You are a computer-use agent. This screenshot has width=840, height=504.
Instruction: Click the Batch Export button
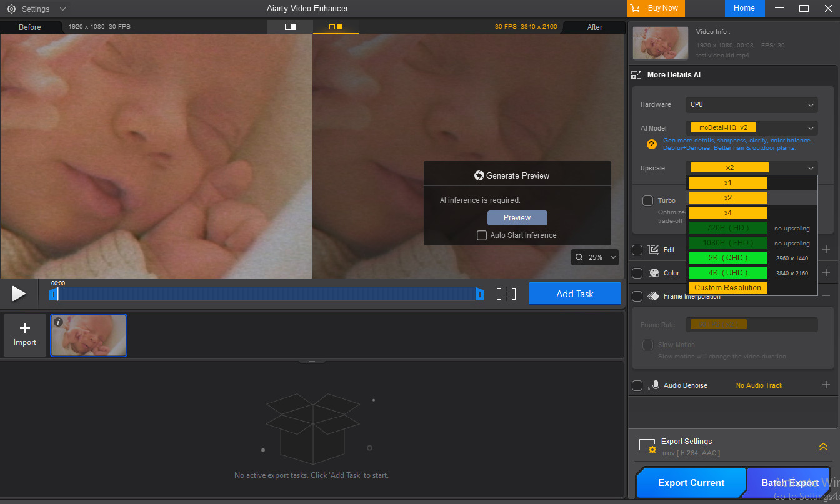789,483
